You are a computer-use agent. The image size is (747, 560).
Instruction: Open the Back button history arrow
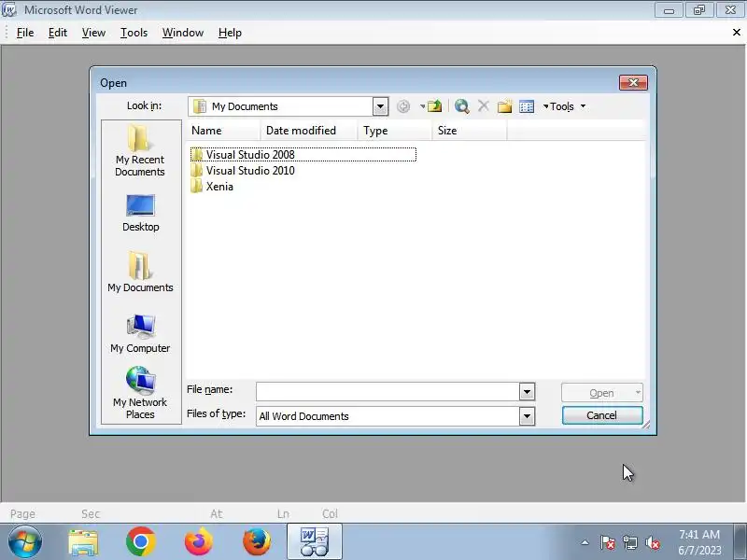click(422, 106)
